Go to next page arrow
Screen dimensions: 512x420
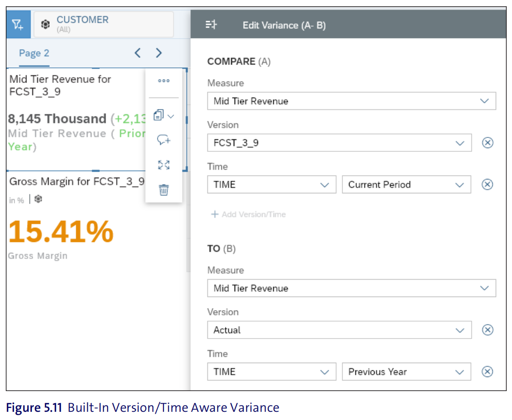[x=159, y=53]
